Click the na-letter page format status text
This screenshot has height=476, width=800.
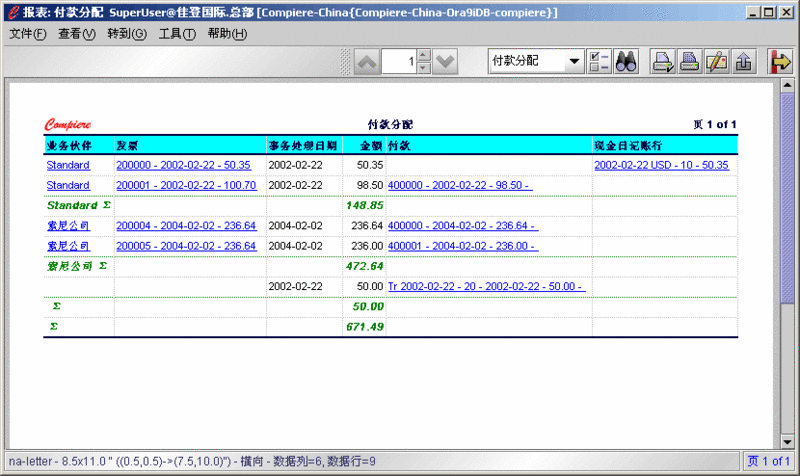point(192,462)
